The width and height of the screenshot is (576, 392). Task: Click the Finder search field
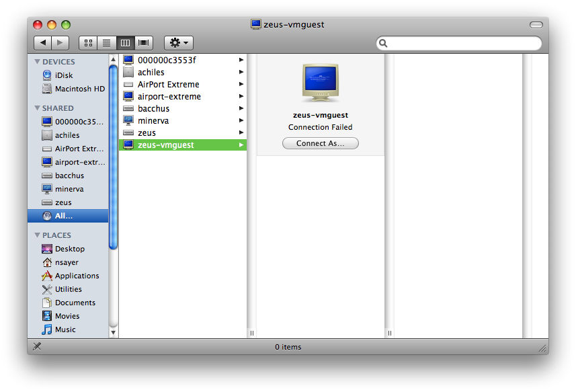pyautogui.click(x=459, y=43)
